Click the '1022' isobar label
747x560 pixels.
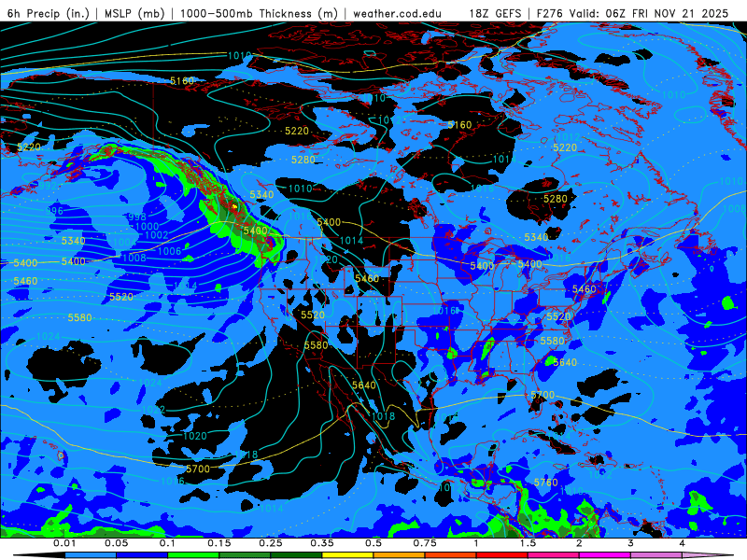point(153,410)
